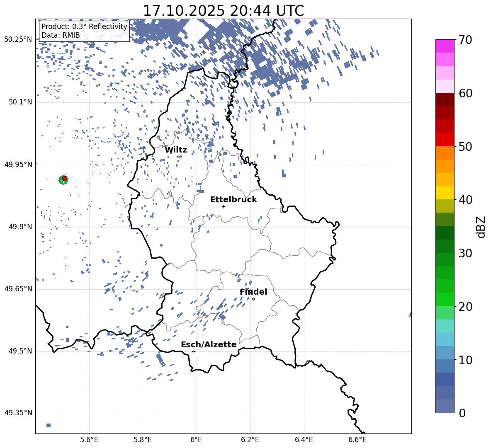
Task: Click the cross marker at Ettelbruck
Action: pos(224,206)
